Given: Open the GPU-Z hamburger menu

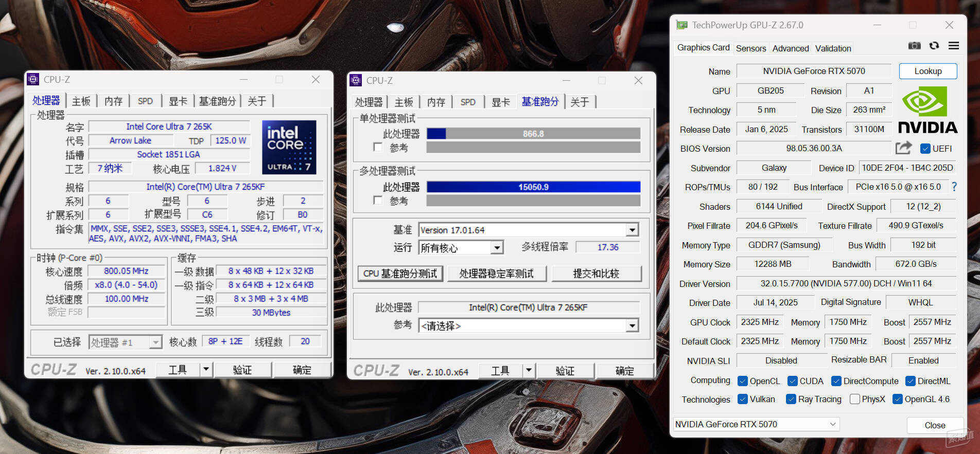Looking at the screenshot, I should [x=954, y=46].
